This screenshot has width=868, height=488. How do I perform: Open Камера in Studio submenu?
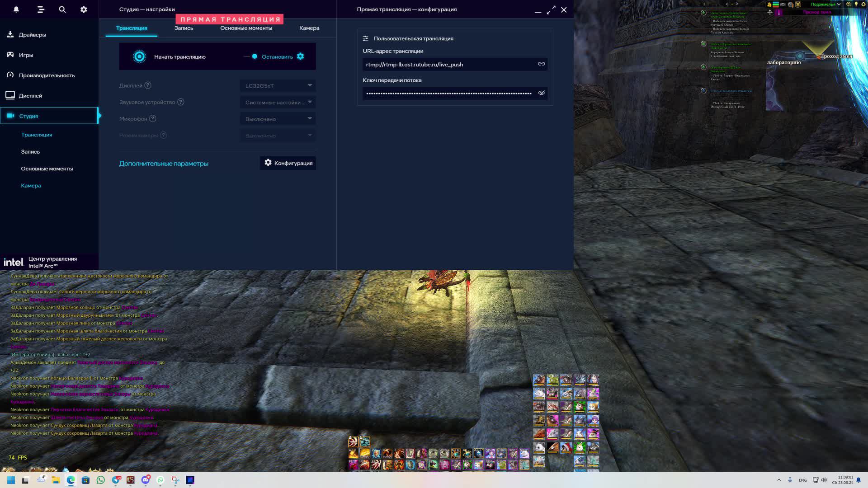31,186
